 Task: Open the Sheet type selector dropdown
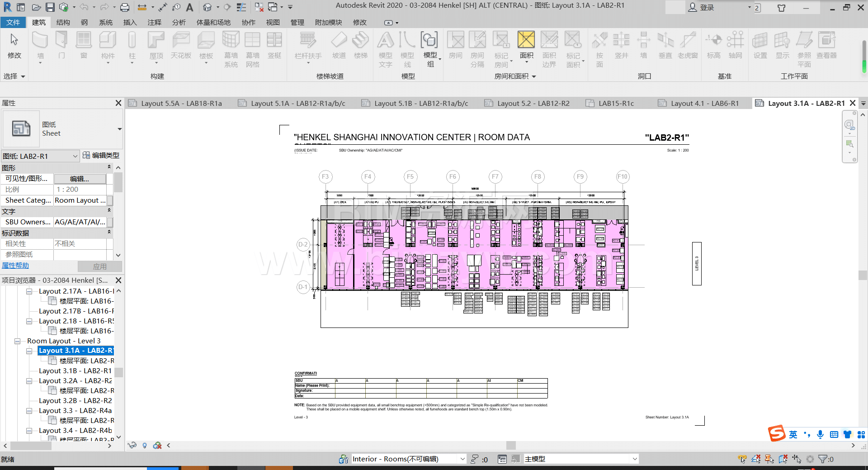(x=119, y=129)
